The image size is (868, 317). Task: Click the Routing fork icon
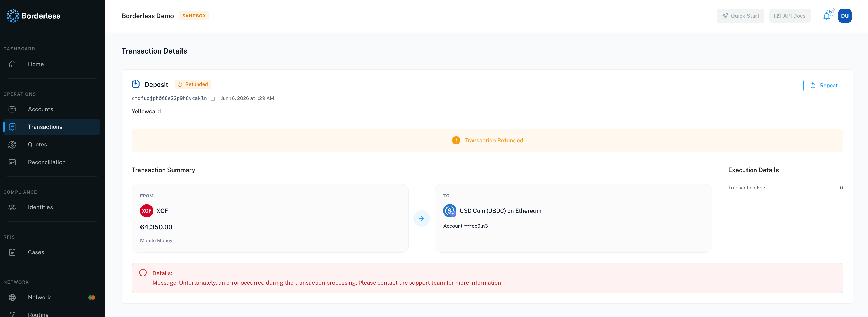(x=13, y=314)
